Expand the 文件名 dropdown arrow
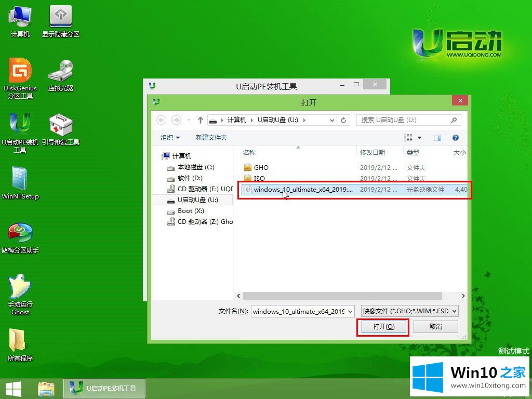 point(351,311)
